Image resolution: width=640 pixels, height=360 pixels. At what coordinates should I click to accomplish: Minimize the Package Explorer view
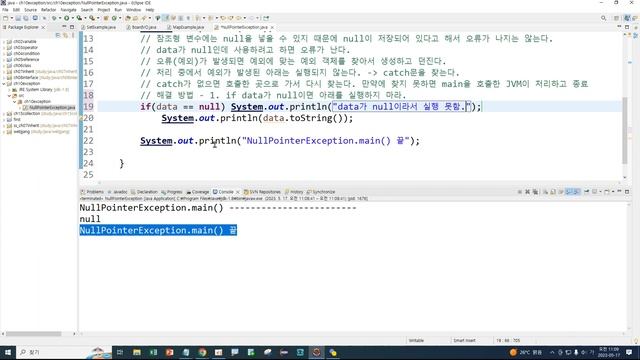click(x=64, y=27)
